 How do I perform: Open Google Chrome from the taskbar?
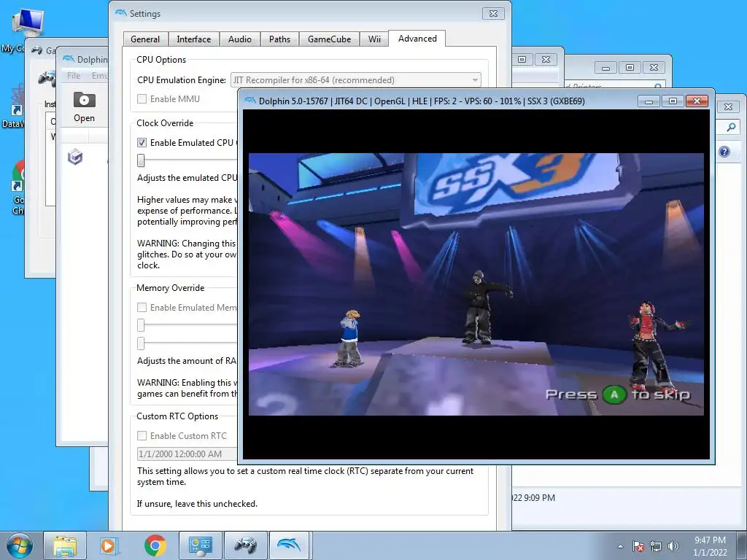click(155, 545)
